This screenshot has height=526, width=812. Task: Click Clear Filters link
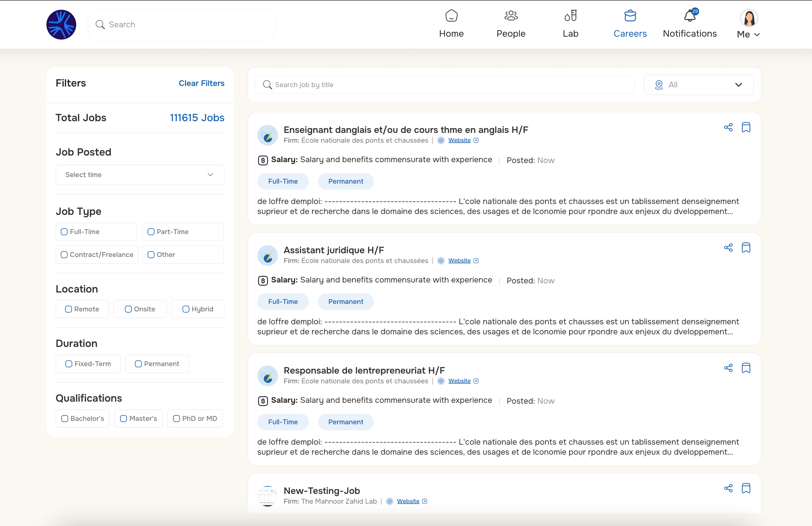point(202,83)
